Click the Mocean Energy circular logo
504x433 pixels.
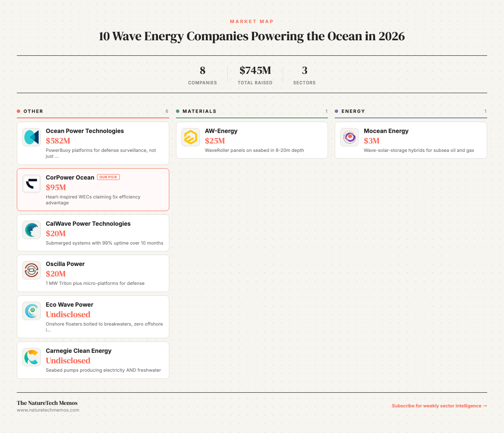[x=349, y=137]
